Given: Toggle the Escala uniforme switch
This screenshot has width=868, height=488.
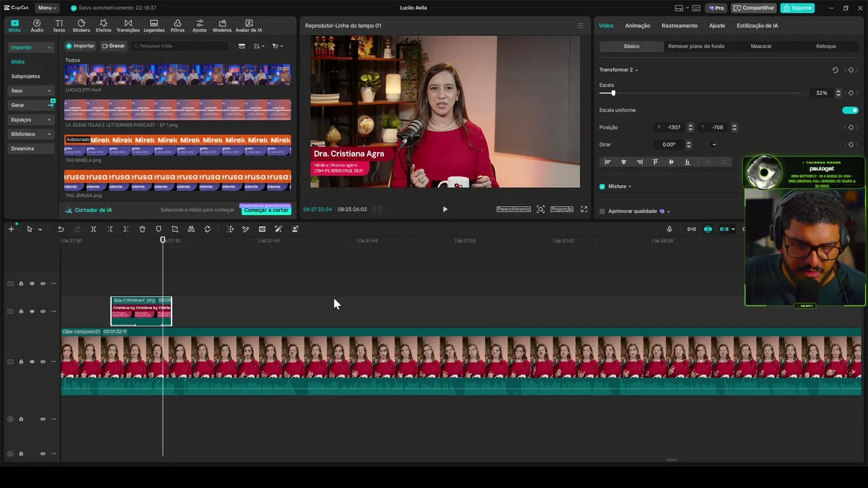Looking at the screenshot, I should [850, 110].
